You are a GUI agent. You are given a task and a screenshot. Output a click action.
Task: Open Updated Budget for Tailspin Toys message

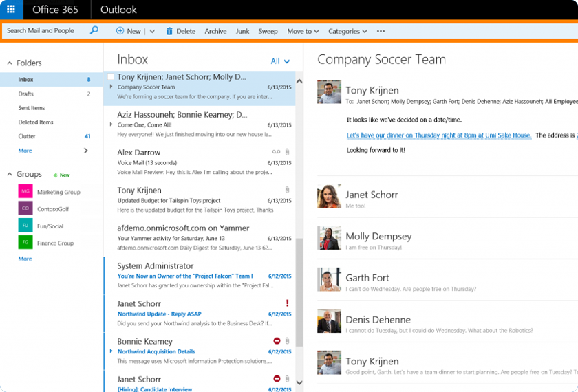coord(200,200)
